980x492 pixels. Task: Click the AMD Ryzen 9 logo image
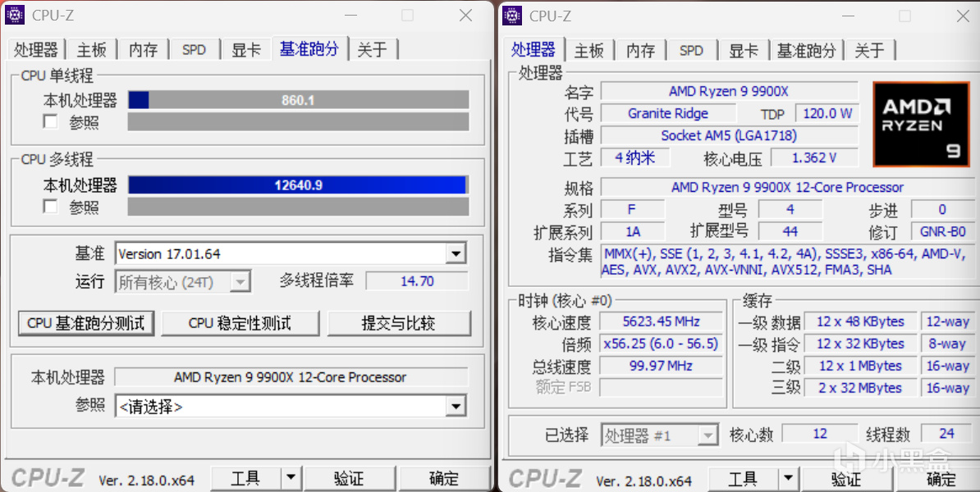[x=917, y=125]
